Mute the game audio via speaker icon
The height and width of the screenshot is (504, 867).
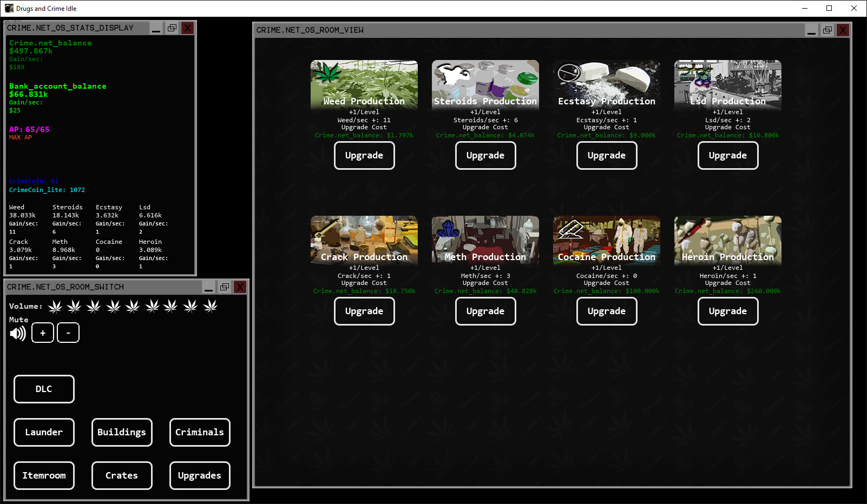tap(18, 333)
